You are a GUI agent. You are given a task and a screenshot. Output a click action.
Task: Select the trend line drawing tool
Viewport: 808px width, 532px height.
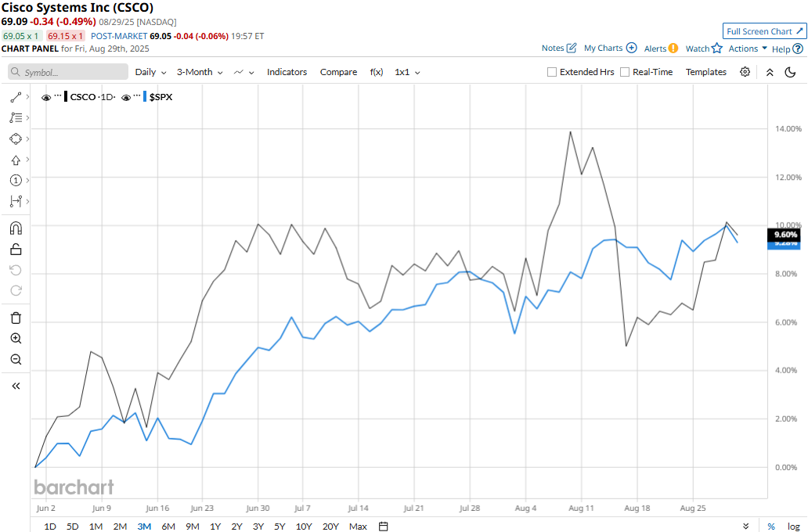pos(16,97)
